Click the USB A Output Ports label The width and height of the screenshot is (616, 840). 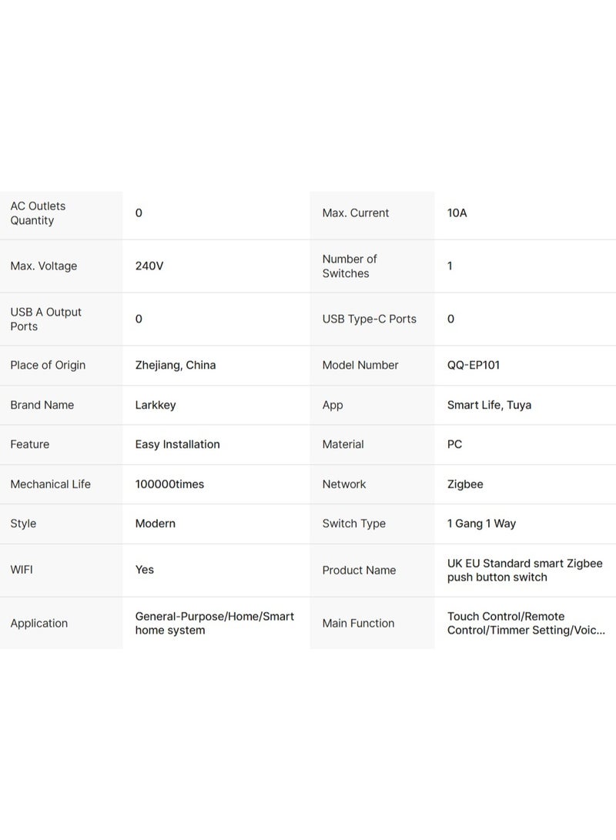[45, 320]
